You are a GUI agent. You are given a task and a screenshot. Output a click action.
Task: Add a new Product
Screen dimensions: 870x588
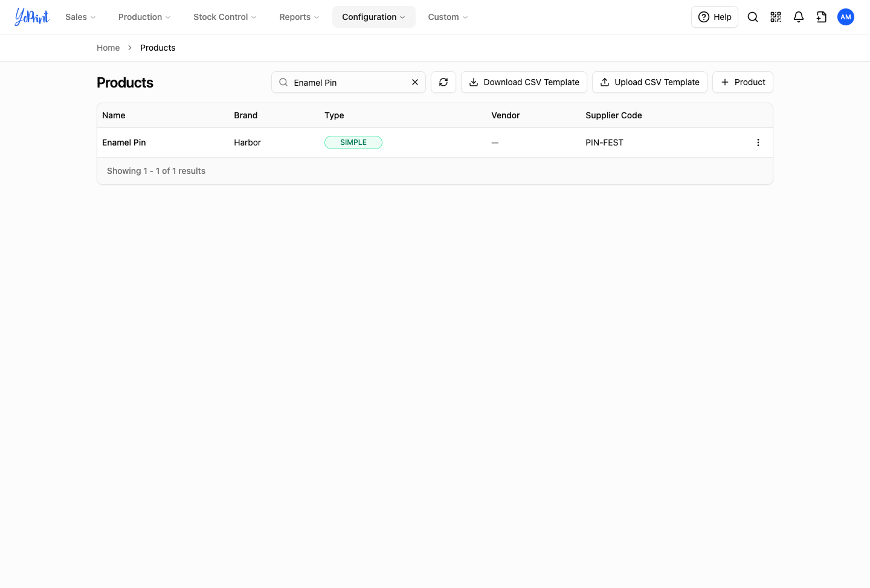(x=743, y=82)
